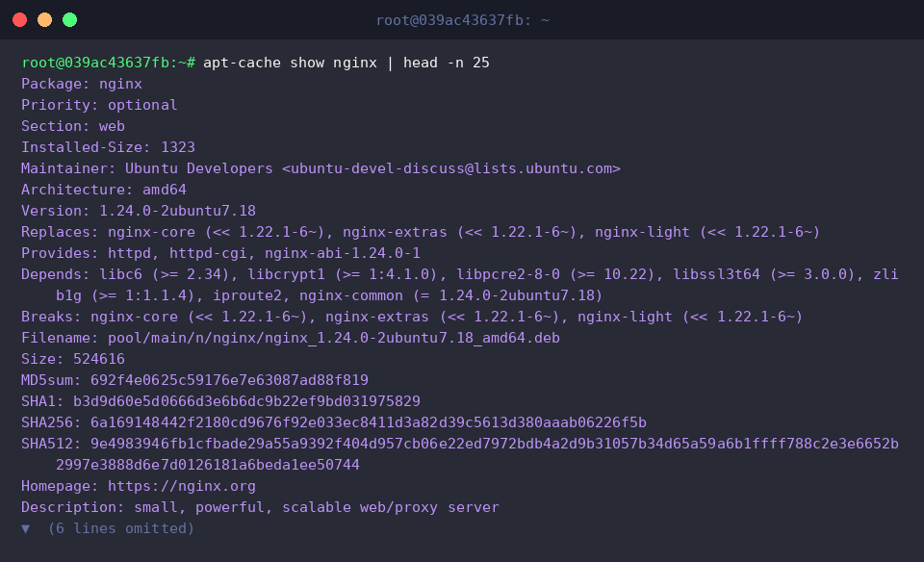This screenshot has width=924, height=562.
Task: Click the "(6 lines omitted)" label
Action: pyautogui.click(x=121, y=529)
